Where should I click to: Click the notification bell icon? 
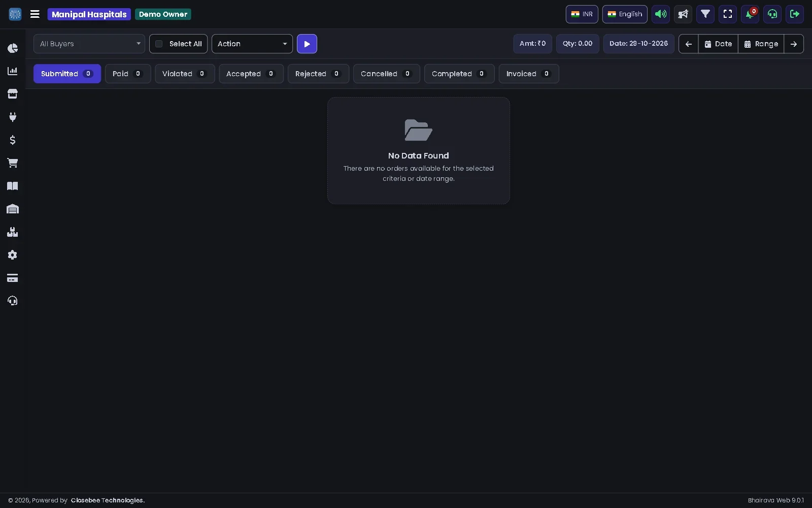coord(750,14)
